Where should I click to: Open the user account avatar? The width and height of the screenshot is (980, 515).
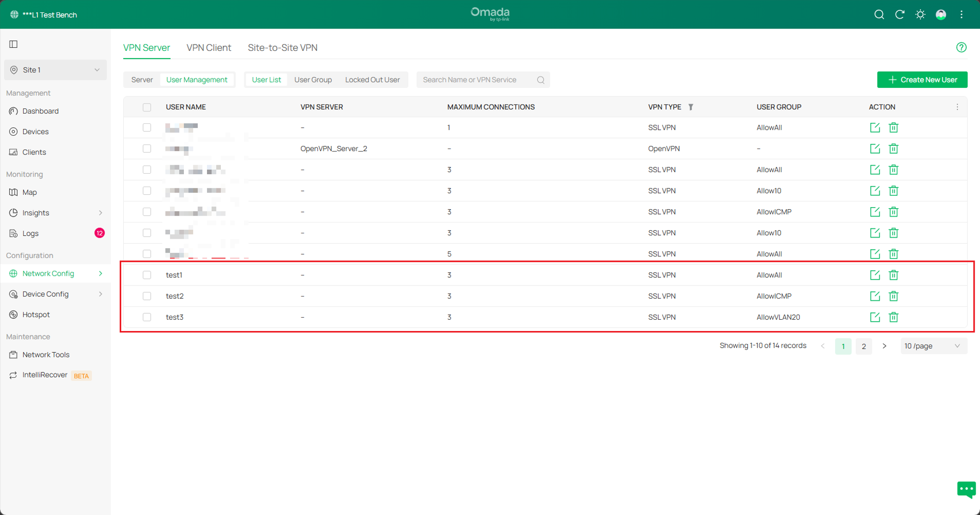point(941,15)
